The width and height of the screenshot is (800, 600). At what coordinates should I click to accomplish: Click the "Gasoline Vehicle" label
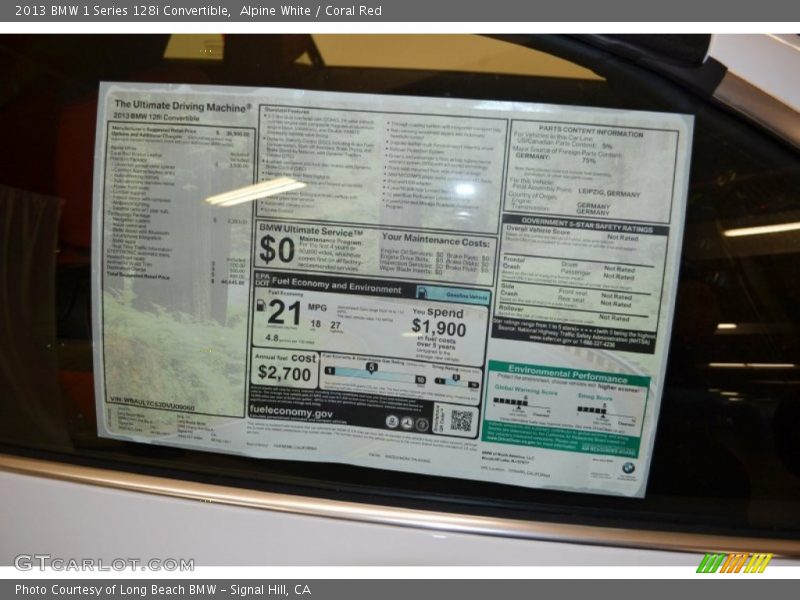(x=467, y=295)
